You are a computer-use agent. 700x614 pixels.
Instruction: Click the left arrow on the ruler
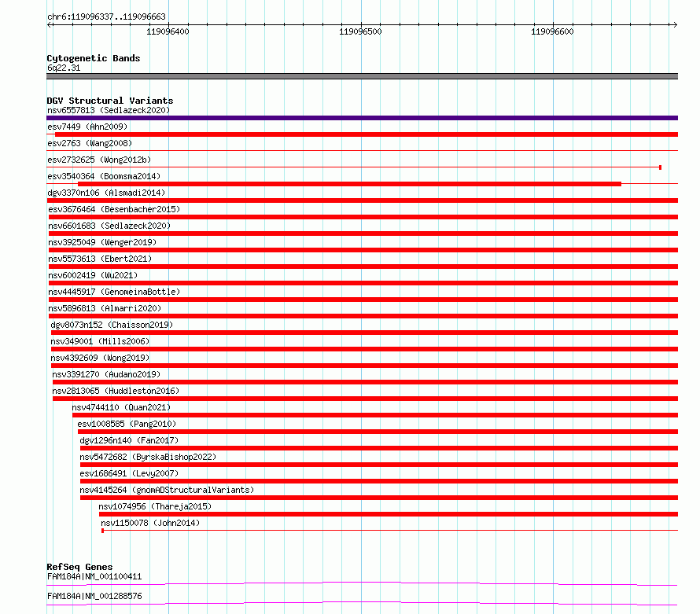50,25
